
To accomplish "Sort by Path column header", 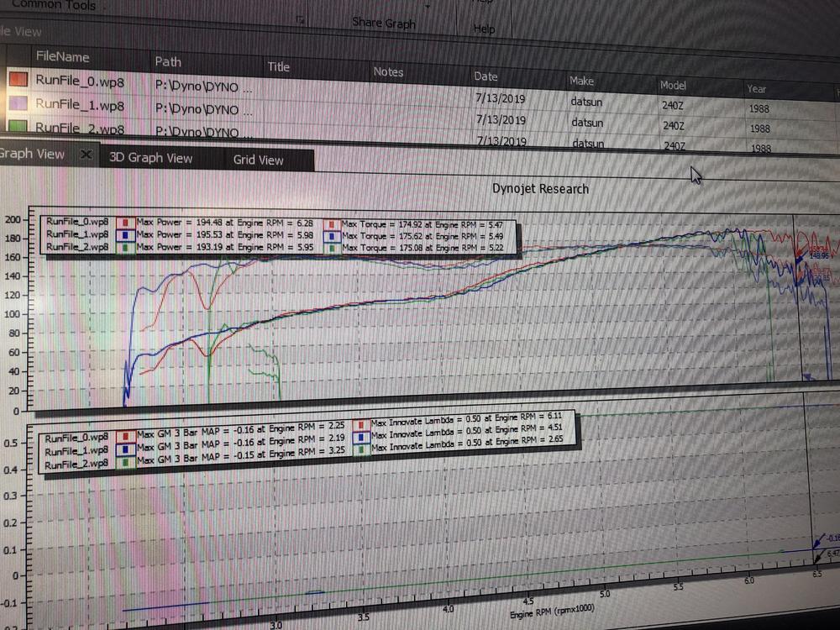I will click(168, 61).
